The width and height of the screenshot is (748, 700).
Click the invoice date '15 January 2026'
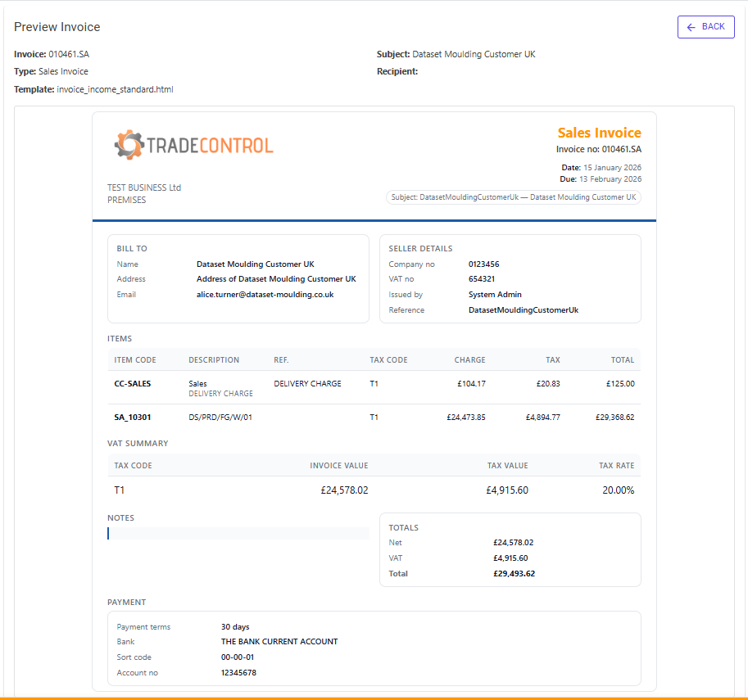click(x=613, y=167)
